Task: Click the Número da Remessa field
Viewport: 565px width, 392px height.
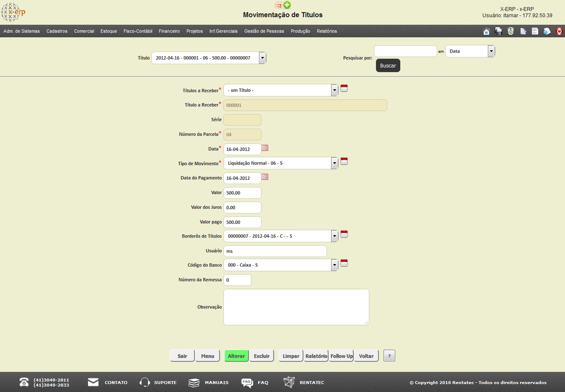Action: point(237,280)
